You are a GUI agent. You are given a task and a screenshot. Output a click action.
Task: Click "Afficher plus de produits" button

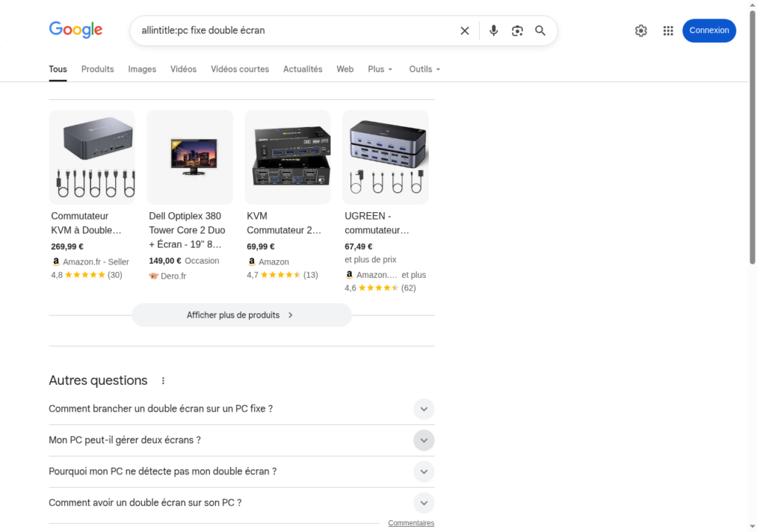coord(241,315)
